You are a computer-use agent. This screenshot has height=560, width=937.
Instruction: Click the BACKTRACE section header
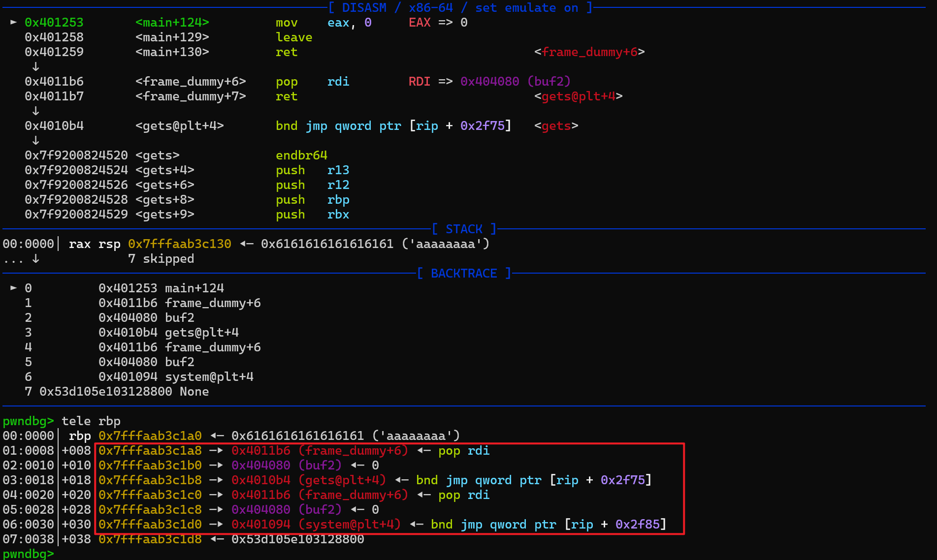pos(464,274)
